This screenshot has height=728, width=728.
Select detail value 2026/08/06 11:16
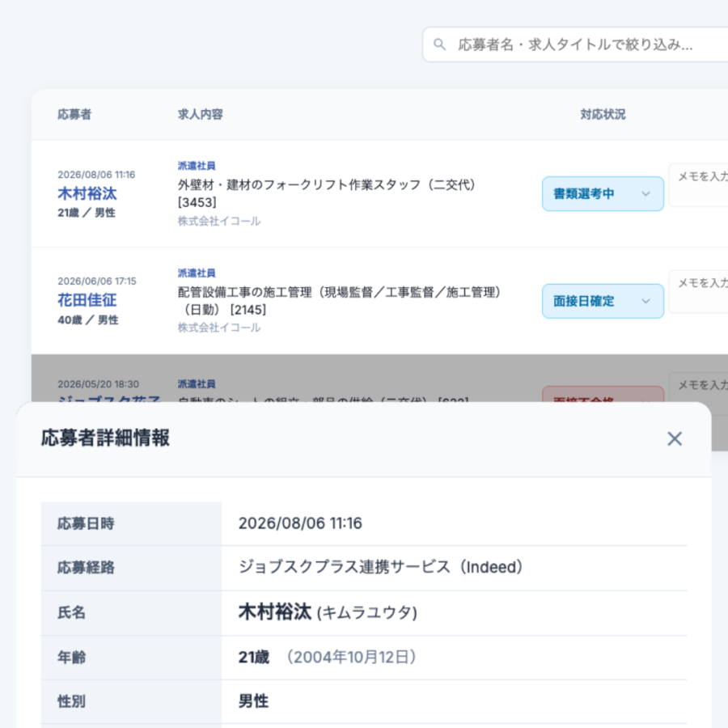coord(300,523)
